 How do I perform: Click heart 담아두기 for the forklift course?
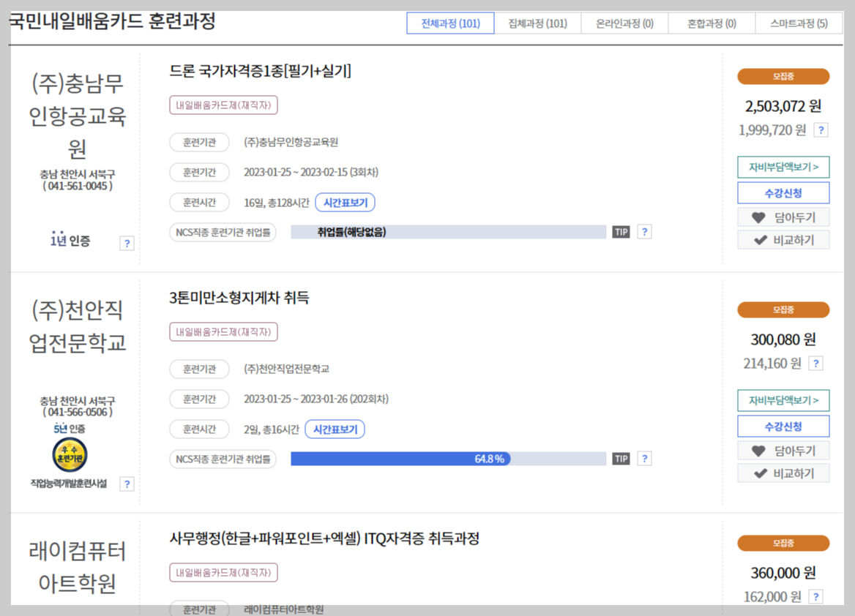(x=783, y=451)
